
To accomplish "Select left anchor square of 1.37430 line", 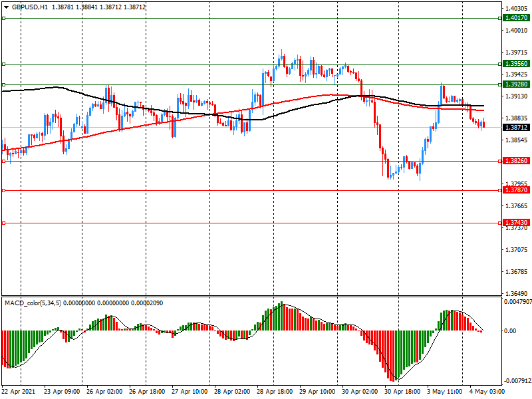I will click(x=4, y=223).
